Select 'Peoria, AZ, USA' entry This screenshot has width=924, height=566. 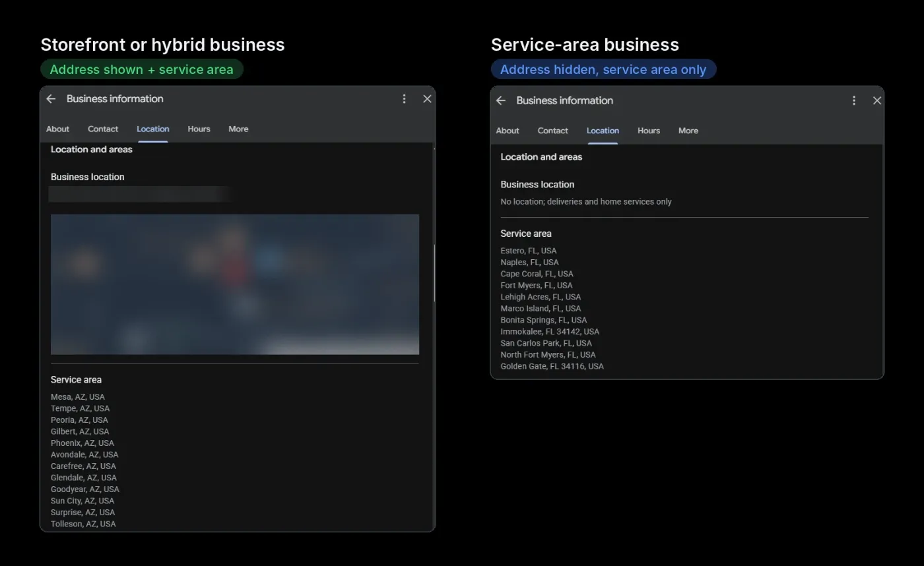79,420
